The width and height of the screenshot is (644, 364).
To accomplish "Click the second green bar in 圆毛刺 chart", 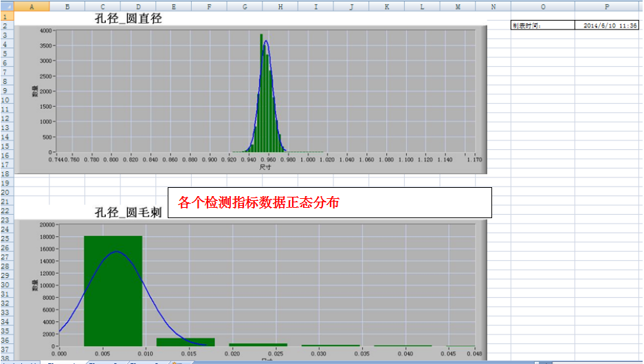I will [186, 342].
